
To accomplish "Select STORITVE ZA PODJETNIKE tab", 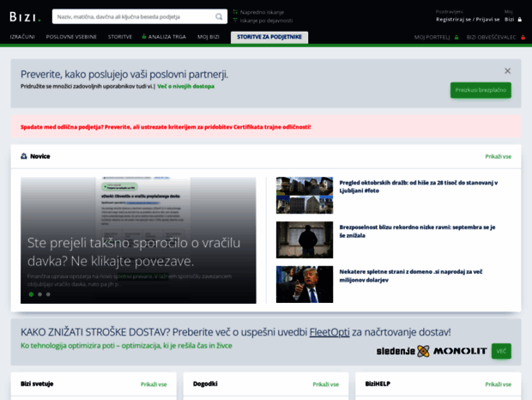I will (269, 37).
